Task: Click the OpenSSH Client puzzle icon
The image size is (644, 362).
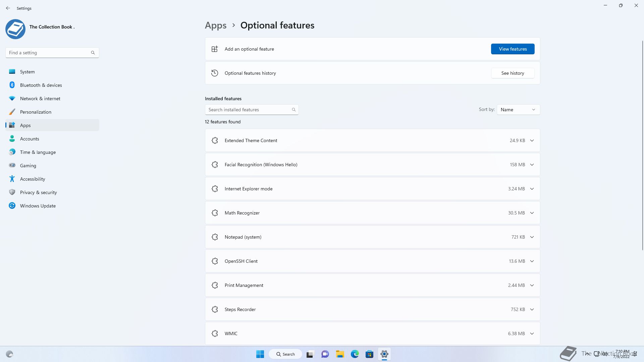Action: (215, 261)
